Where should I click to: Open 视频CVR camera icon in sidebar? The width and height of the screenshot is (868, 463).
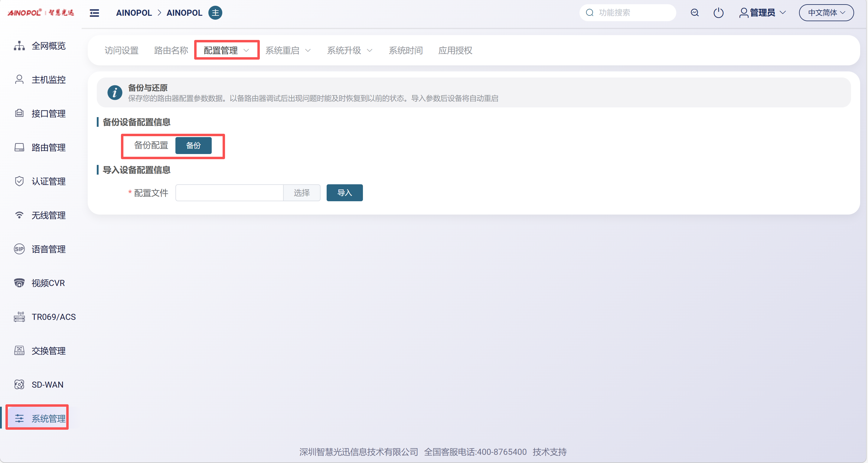click(x=19, y=283)
